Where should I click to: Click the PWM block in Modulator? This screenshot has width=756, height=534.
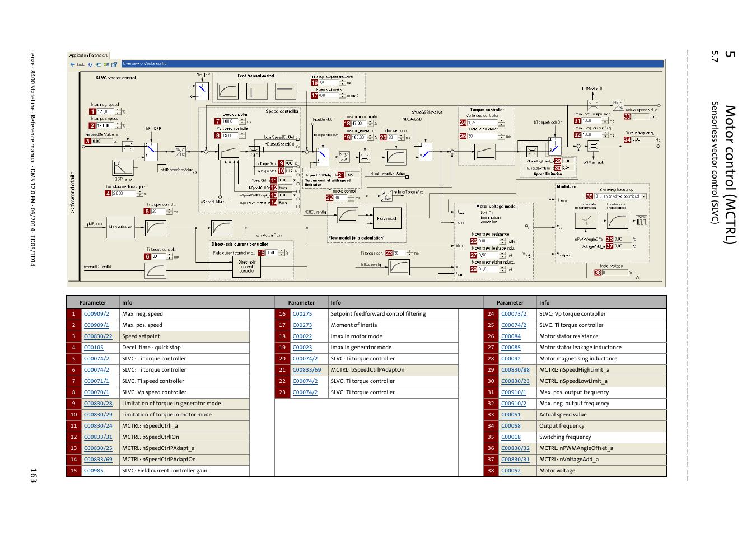(641, 221)
